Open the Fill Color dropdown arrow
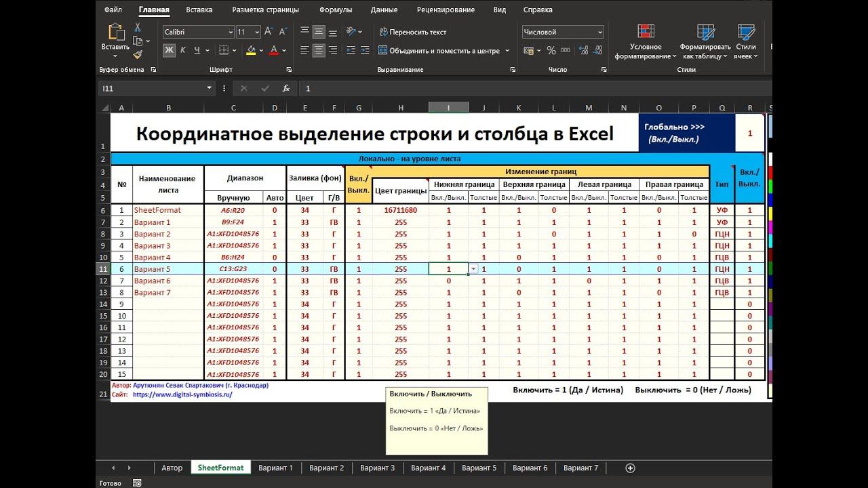This screenshot has height=488, width=868. (x=261, y=50)
